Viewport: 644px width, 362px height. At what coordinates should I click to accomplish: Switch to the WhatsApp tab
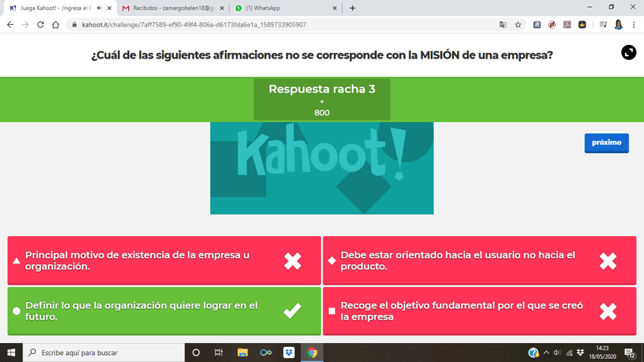click(x=284, y=8)
